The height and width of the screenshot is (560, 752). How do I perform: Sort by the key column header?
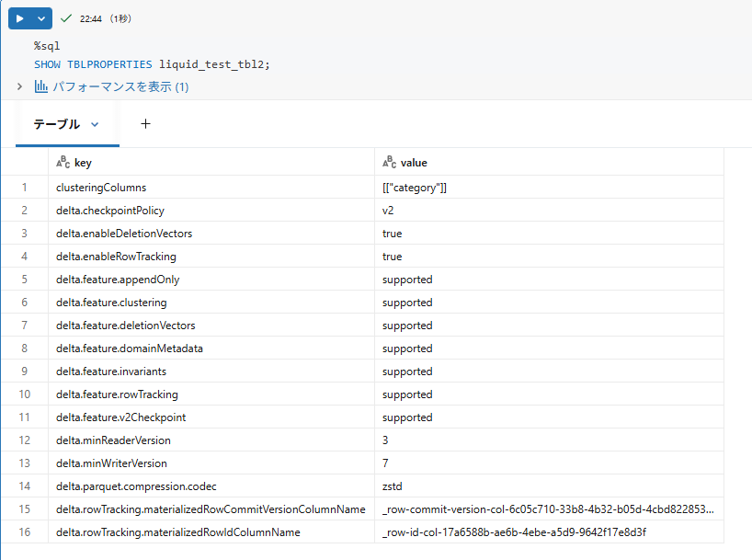tap(211, 162)
